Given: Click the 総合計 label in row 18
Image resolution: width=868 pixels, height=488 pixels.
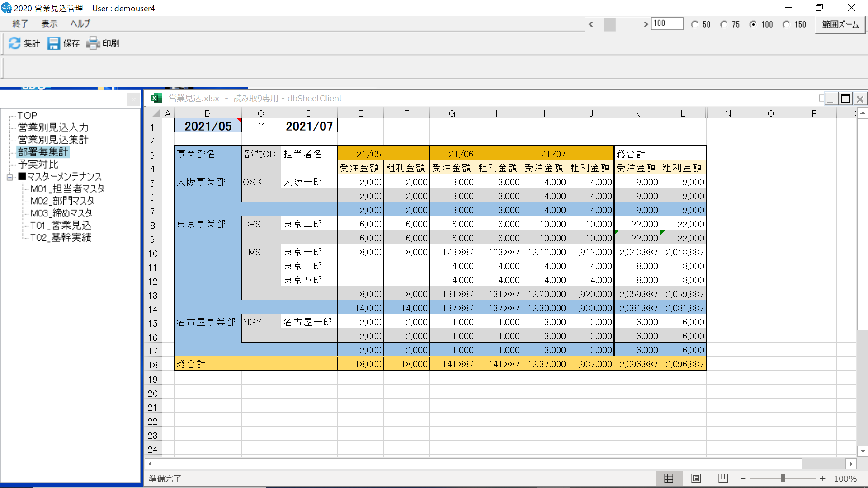Looking at the screenshot, I should (191, 364).
